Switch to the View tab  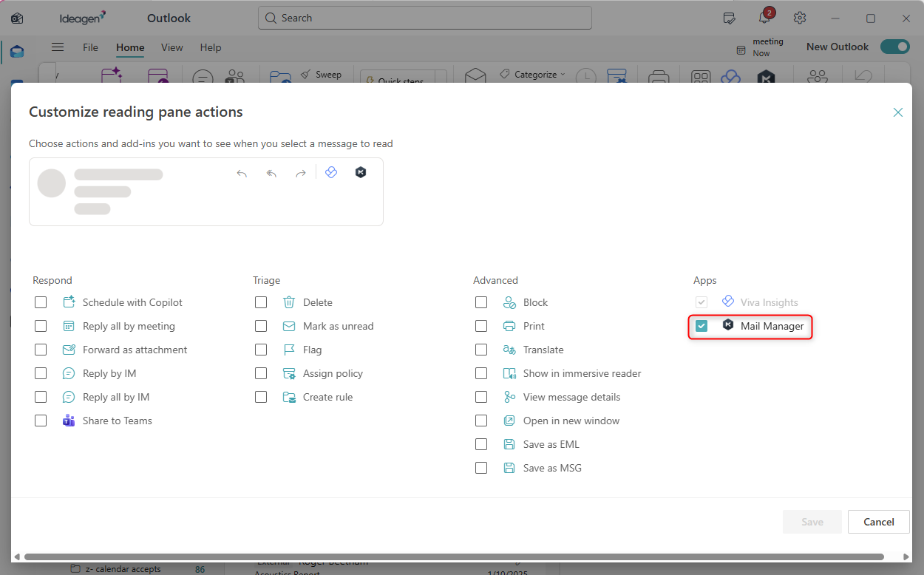point(171,47)
